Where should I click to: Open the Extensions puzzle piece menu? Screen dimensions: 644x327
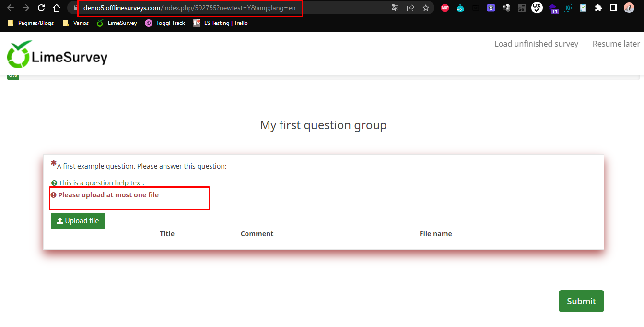[x=598, y=8]
